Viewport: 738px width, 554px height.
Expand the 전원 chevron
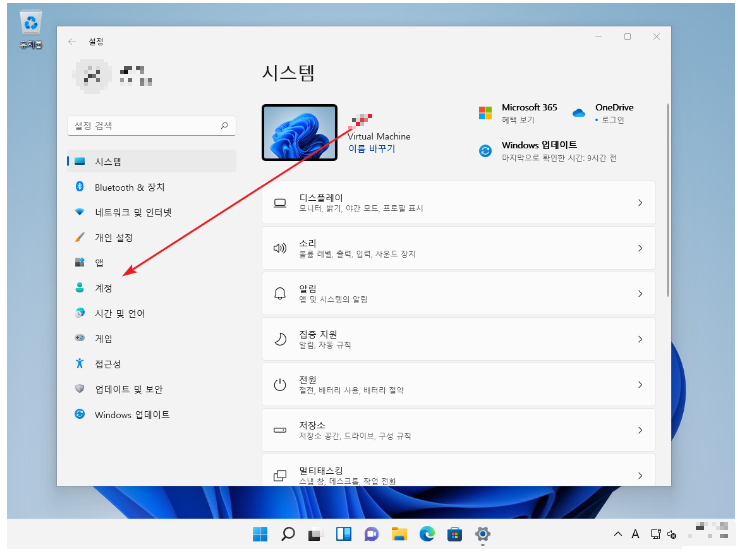[640, 385]
